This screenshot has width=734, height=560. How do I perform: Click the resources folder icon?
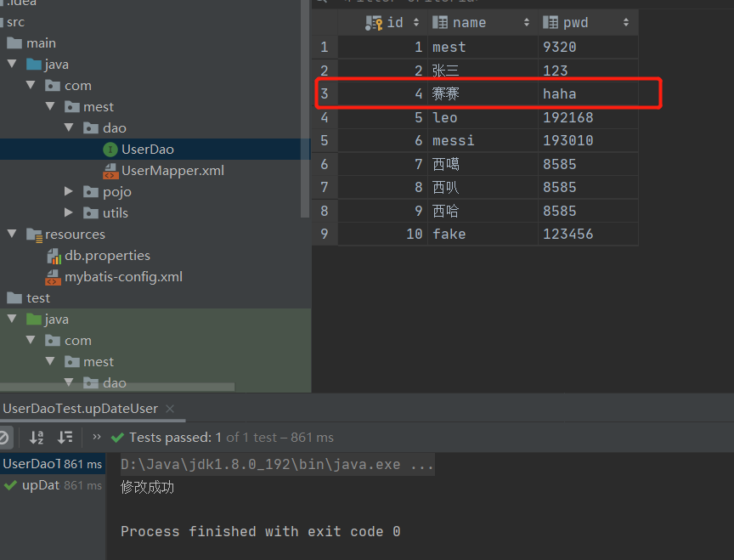tap(35, 235)
